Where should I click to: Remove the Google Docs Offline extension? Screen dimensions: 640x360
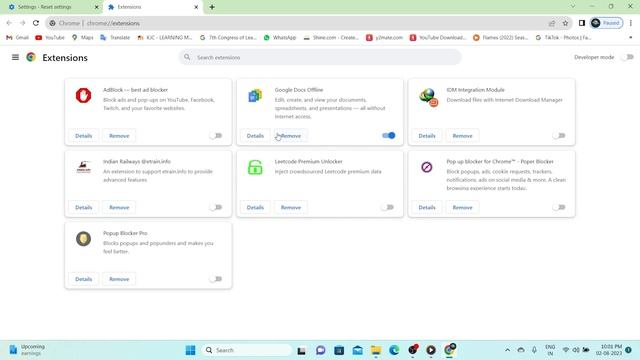tap(291, 136)
